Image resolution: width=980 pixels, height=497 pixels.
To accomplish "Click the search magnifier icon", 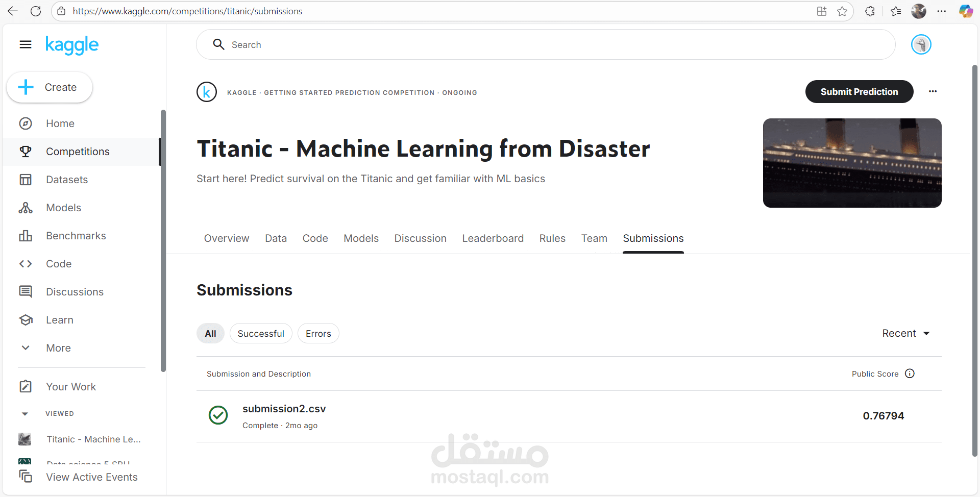I will (218, 44).
